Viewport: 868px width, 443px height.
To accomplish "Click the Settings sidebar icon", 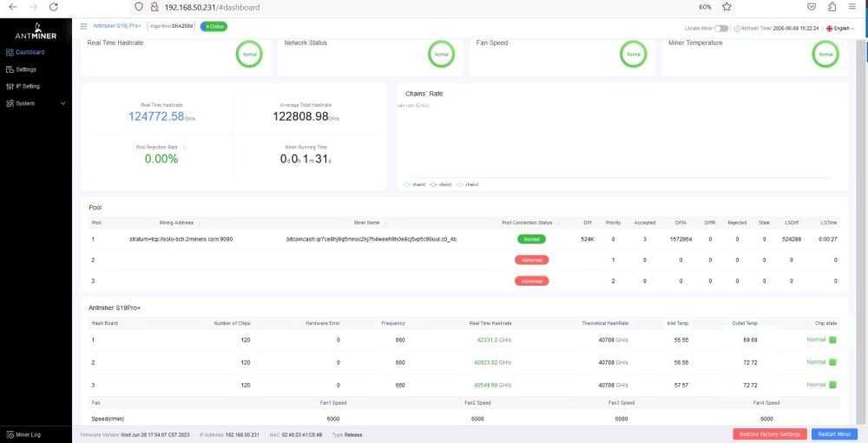I will (x=10, y=69).
